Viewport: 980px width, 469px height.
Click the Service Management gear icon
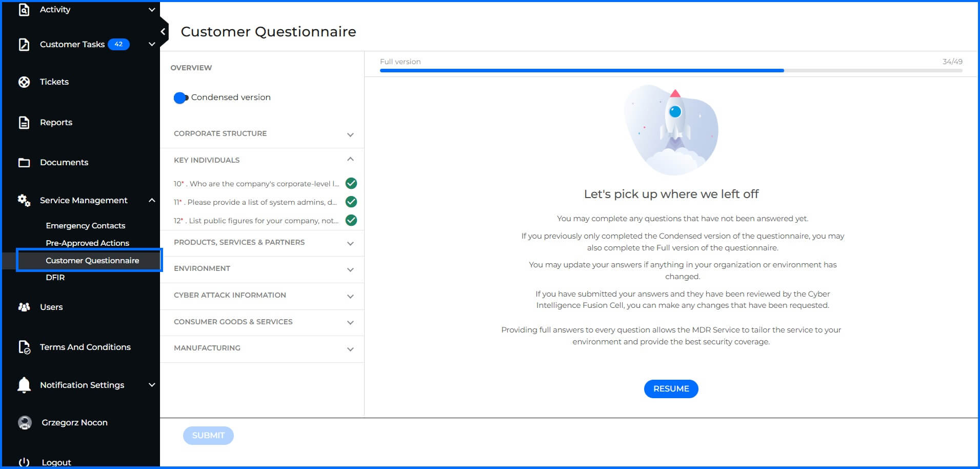point(24,200)
